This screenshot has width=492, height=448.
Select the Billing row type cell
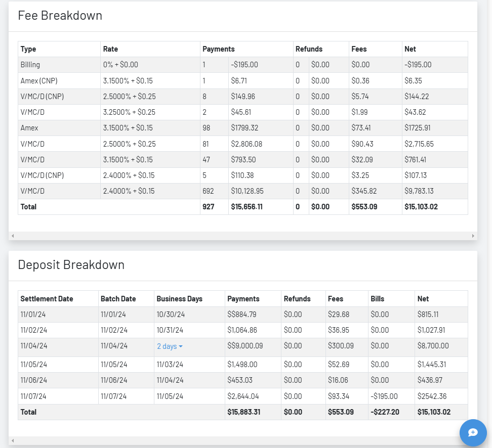click(x=30, y=65)
